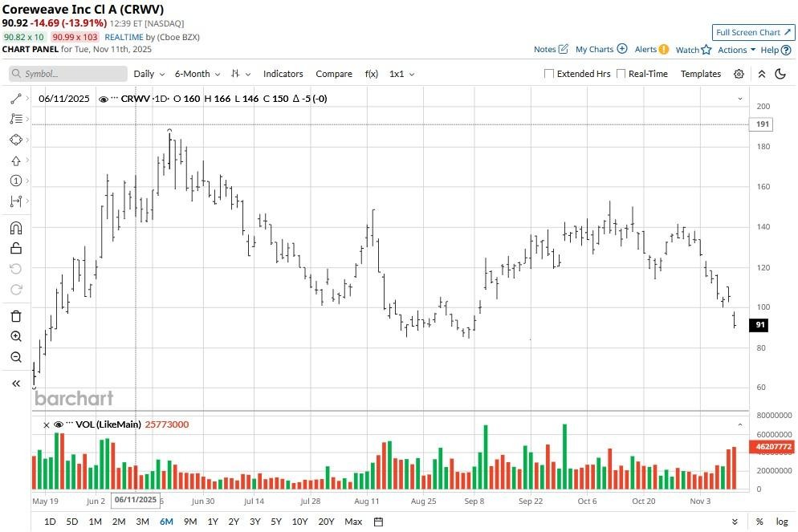Image resolution: width=798 pixels, height=532 pixels.
Task: Select the 6M time range
Action: pyautogui.click(x=166, y=522)
